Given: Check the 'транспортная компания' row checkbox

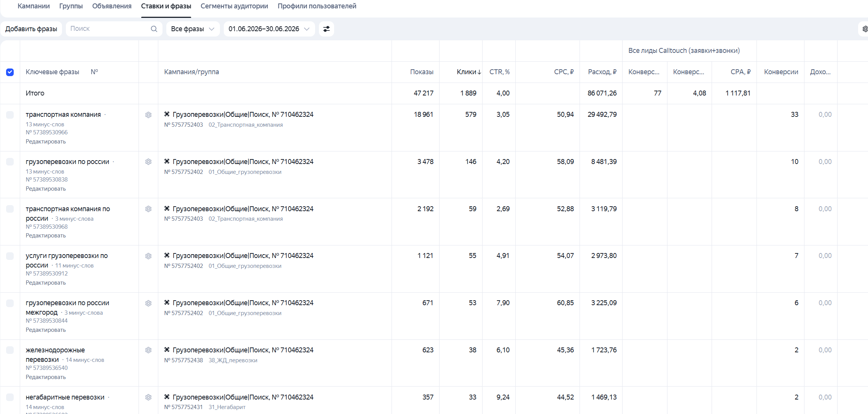Looking at the screenshot, I should pos(10,115).
